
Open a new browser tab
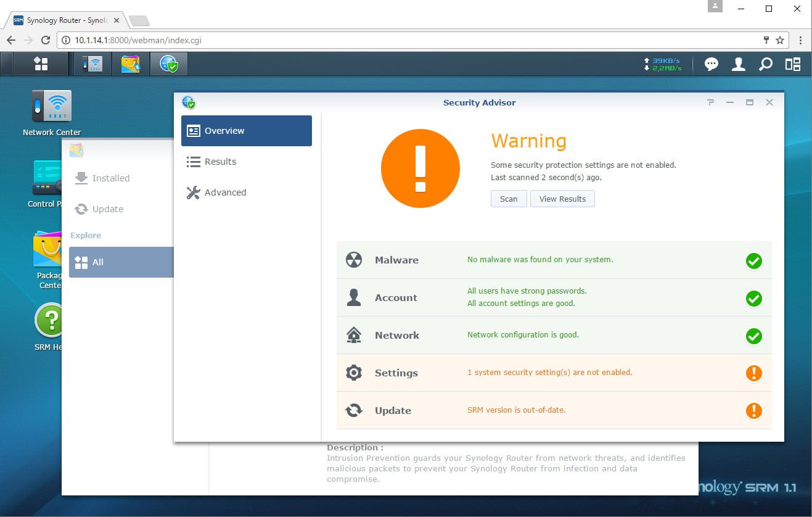[139, 21]
